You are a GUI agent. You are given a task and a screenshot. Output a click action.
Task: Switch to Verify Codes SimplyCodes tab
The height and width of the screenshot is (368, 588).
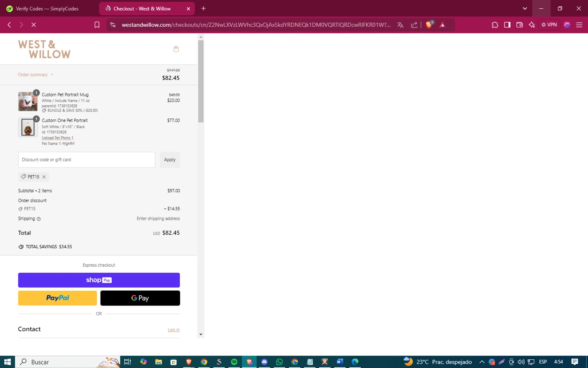pyautogui.click(x=47, y=9)
